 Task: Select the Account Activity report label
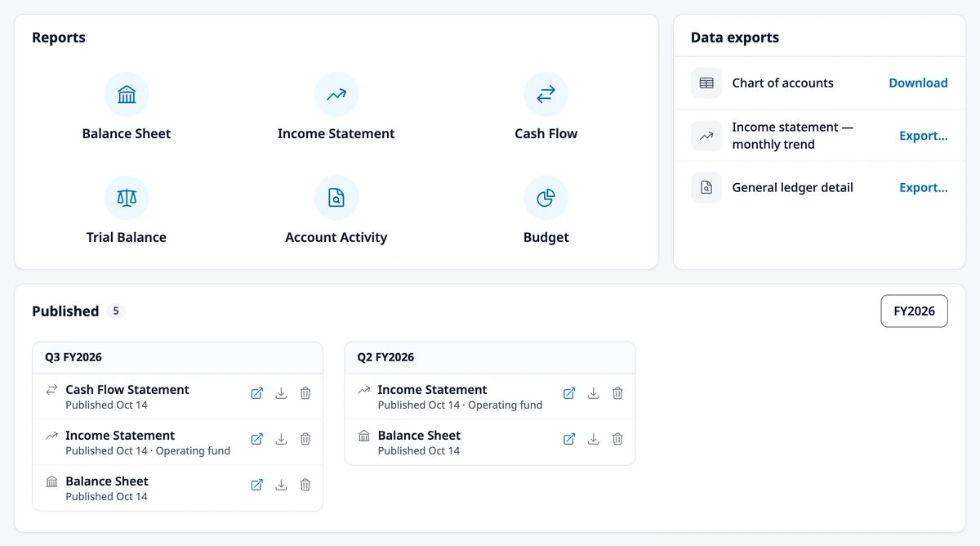336,238
